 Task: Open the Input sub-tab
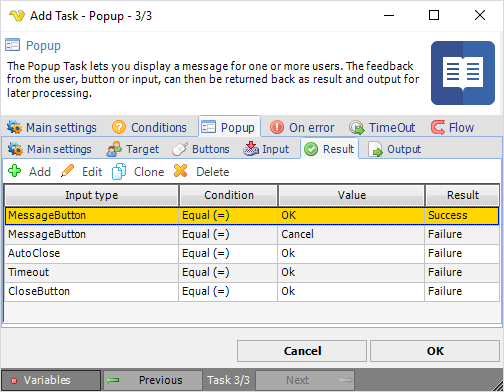[266, 149]
